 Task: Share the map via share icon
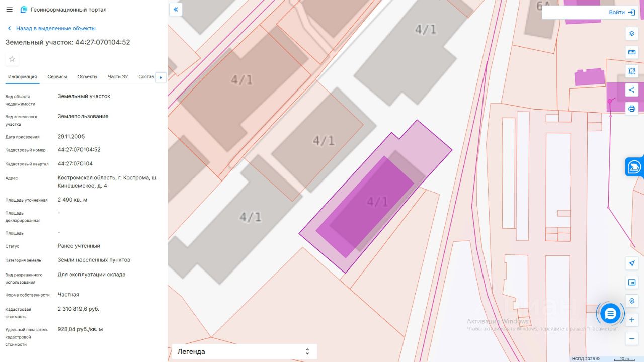coord(632,90)
